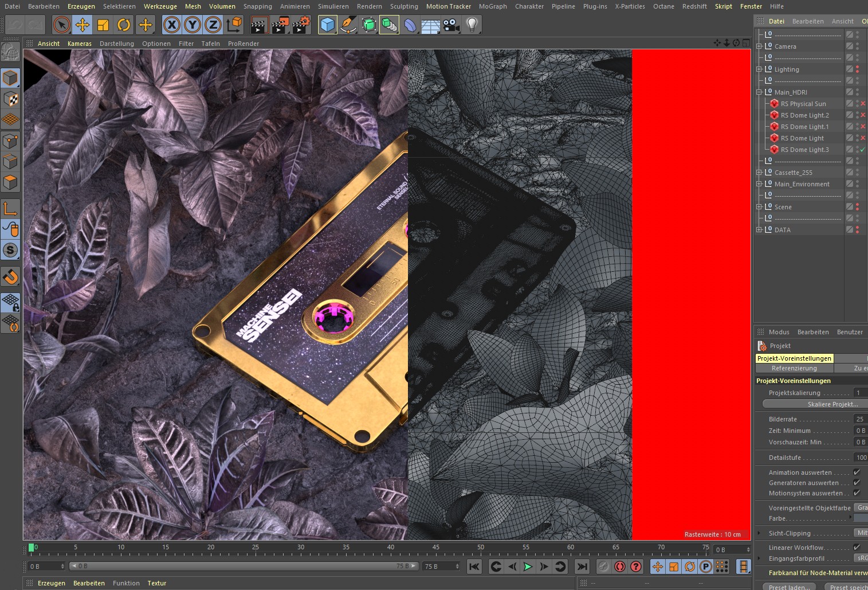Viewport: 868px width, 590px height.
Task: Select RS Dome Light.2 in object manager
Action: pos(804,115)
